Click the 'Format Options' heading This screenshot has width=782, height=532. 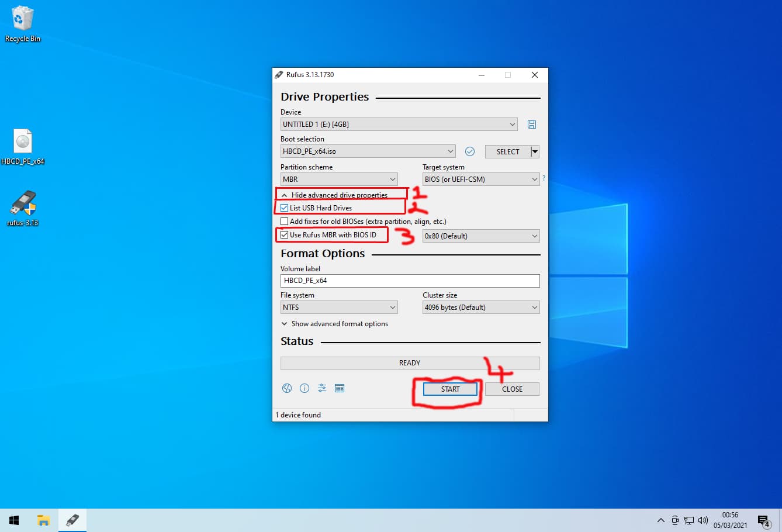coord(323,254)
